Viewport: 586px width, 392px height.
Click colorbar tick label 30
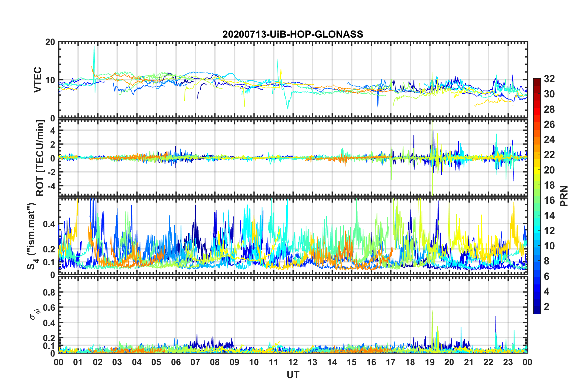point(549,94)
